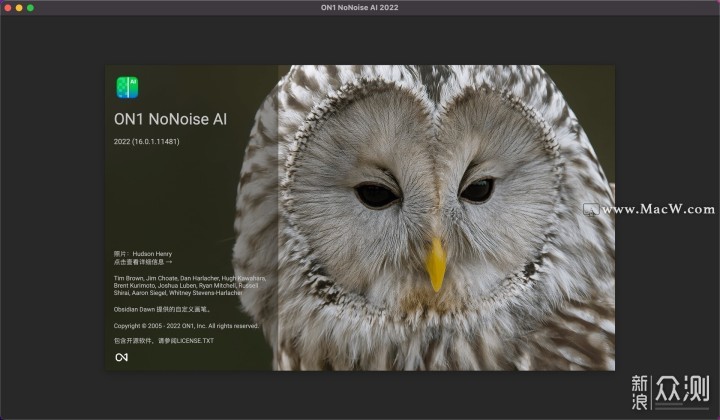
Task: Click the window title 'ON1 NoNoise AI 2022'
Action: [x=360, y=7]
